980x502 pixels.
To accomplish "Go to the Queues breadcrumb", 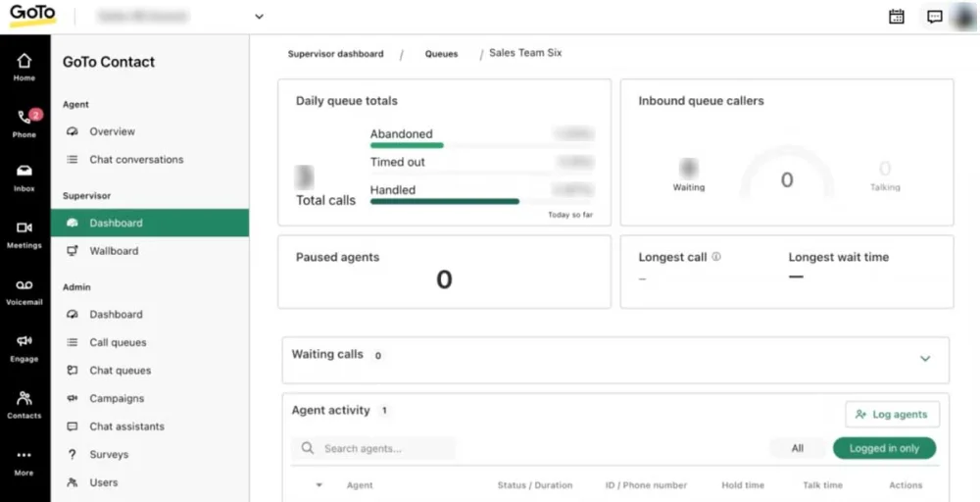I will click(441, 54).
